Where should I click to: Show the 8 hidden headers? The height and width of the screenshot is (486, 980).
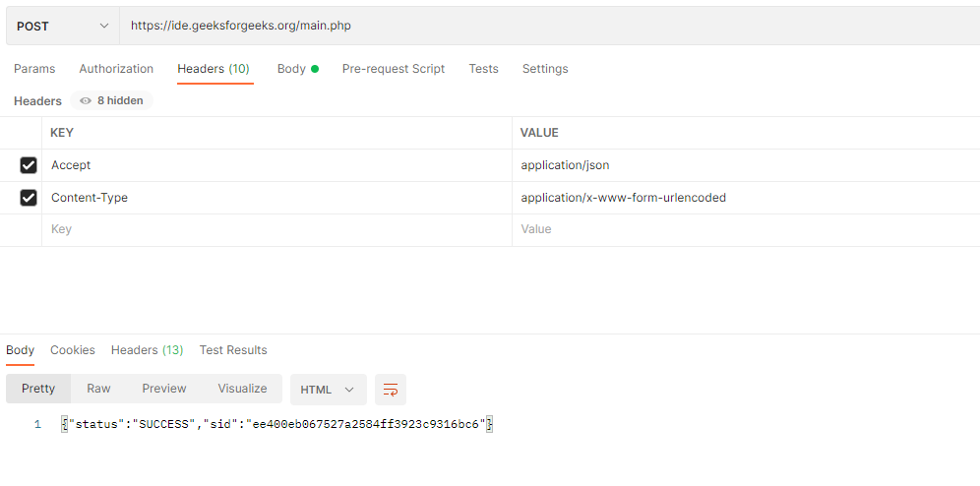[111, 100]
